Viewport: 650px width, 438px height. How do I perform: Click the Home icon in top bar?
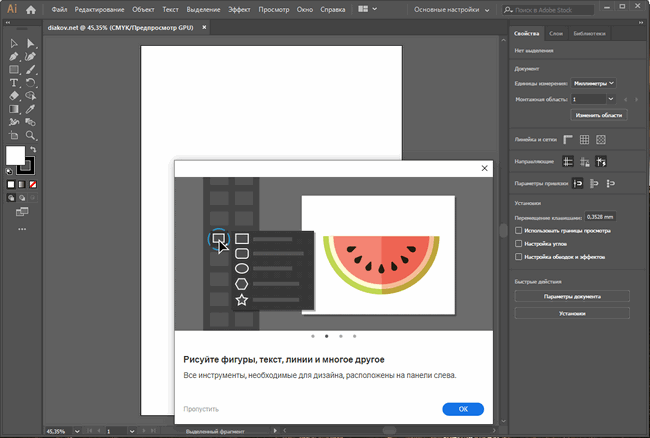pyautogui.click(x=31, y=10)
